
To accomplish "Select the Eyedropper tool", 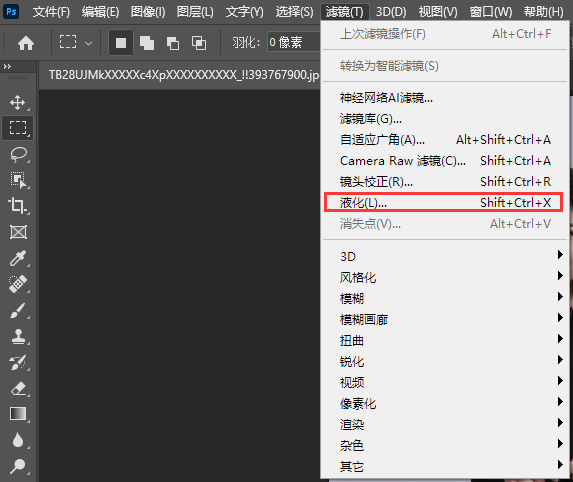I will point(18,258).
